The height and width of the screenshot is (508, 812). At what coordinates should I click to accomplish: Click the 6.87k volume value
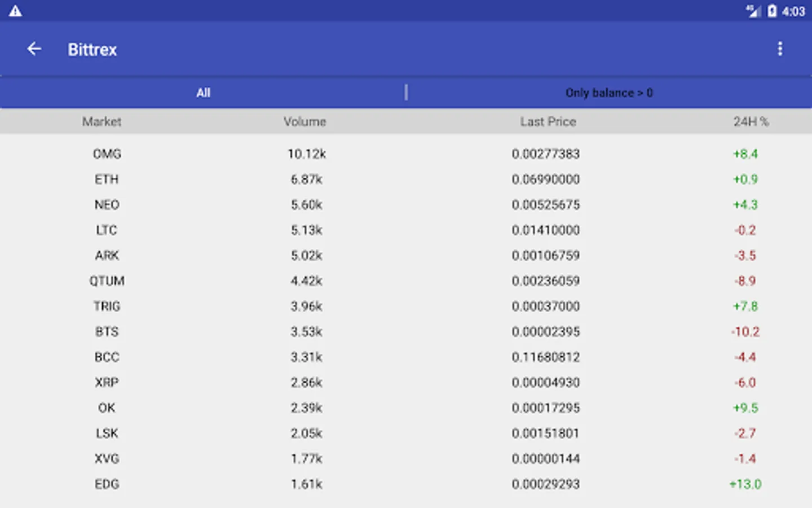tap(307, 179)
